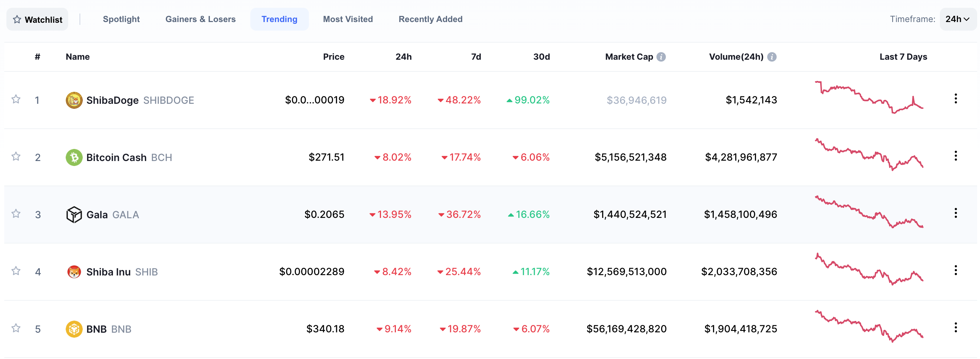This screenshot has width=980, height=359.
Task: Click the BNB yellow logo icon
Action: (74, 329)
